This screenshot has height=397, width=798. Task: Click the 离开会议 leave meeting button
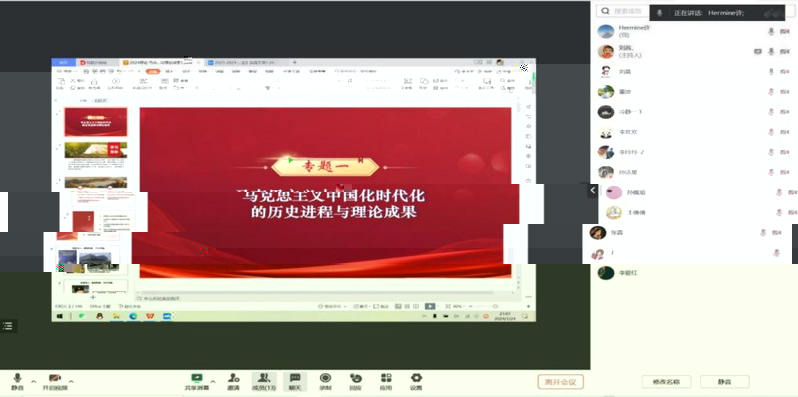click(560, 382)
